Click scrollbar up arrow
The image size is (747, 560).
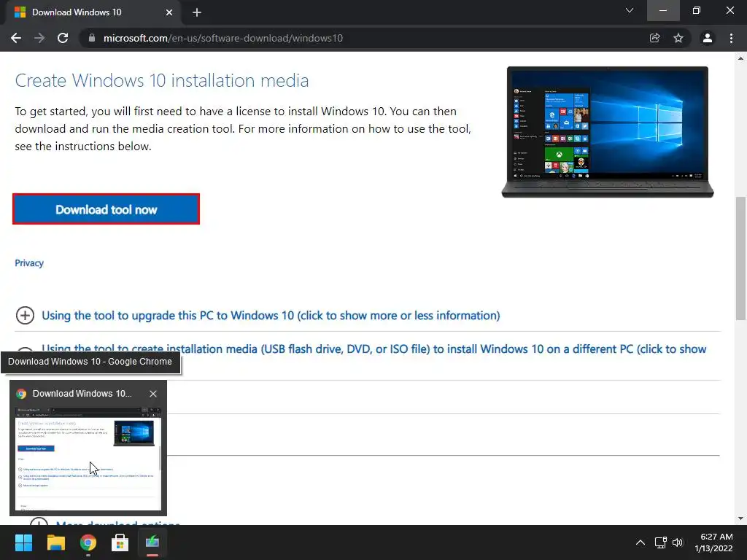[x=740, y=58]
